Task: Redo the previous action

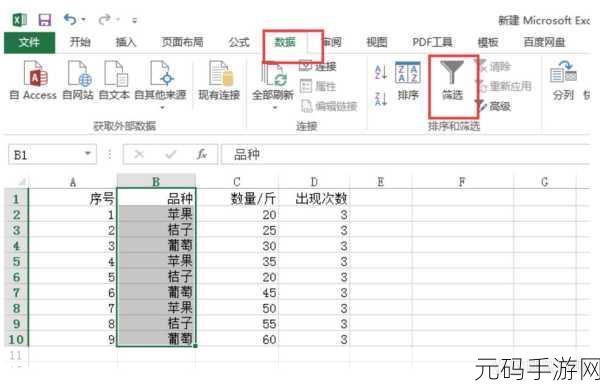Action: point(104,19)
